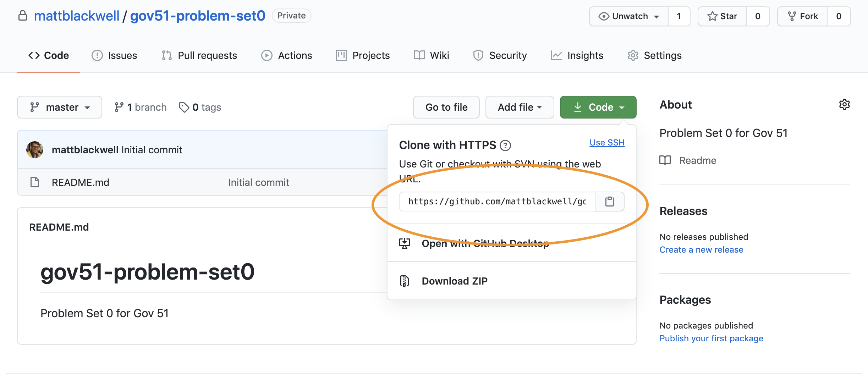Viewport: 868px width, 391px height.
Task: Expand the master branch dropdown
Action: [x=60, y=107]
